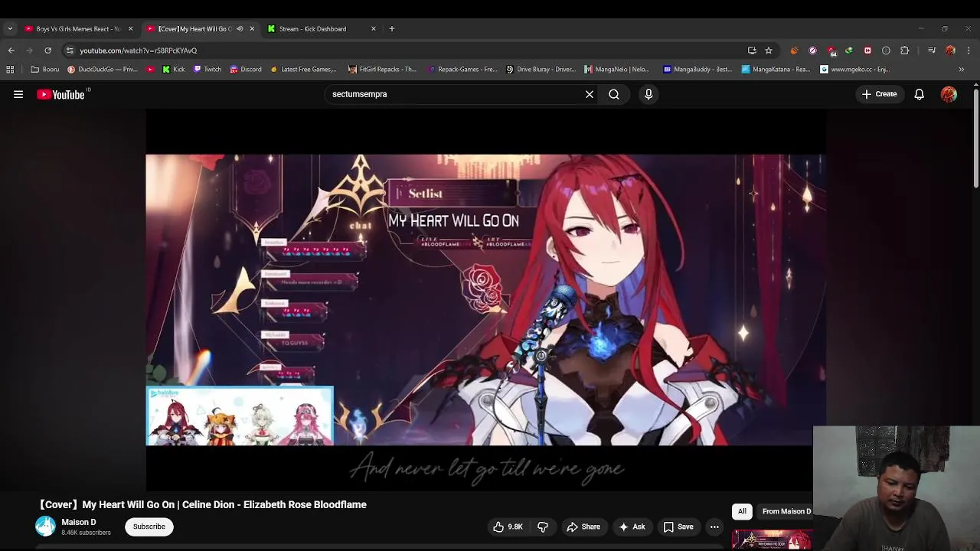The image size is (980, 551).
Task: Dislike the video with thumbs down
Action: 543,527
